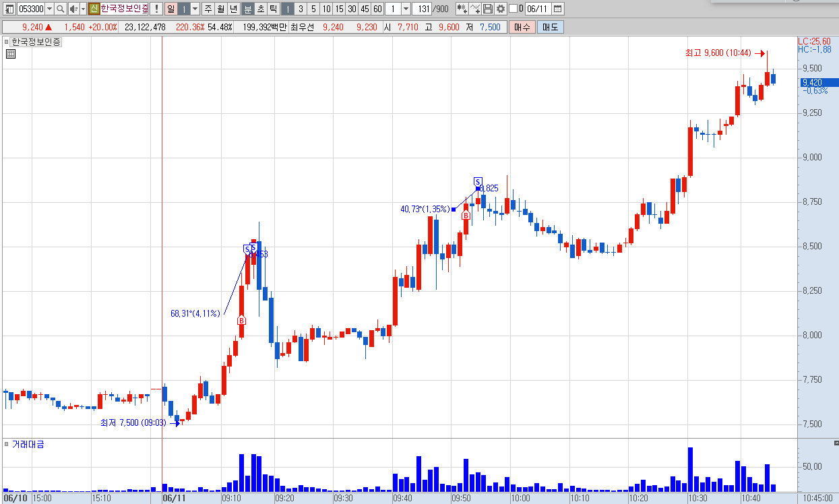Expand the stock code 053300 dropdown
839x504 pixels.
[x=49, y=9]
